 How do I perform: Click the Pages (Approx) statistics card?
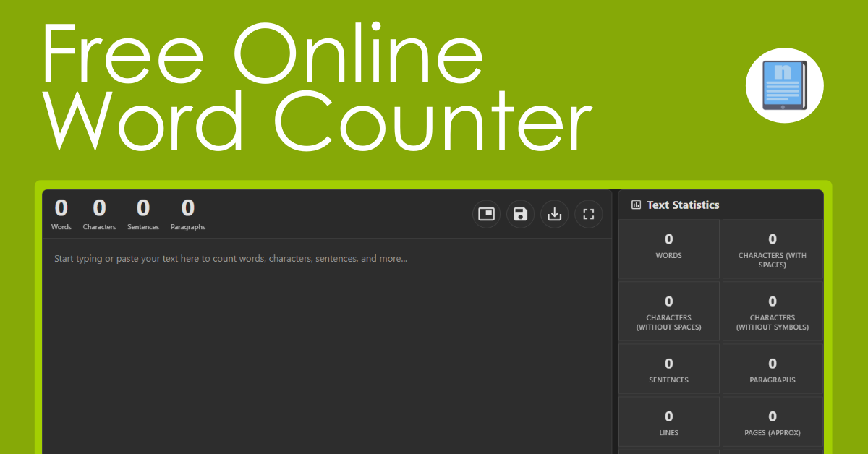point(772,422)
